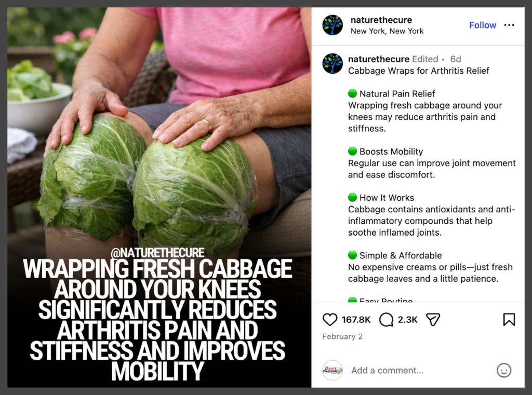Open New York, New York location

tap(387, 31)
